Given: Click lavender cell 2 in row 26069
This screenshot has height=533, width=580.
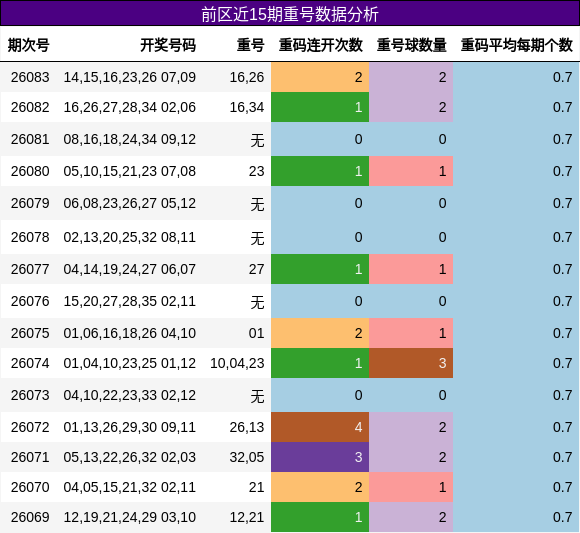Looking at the screenshot, I should coord(411,517).
